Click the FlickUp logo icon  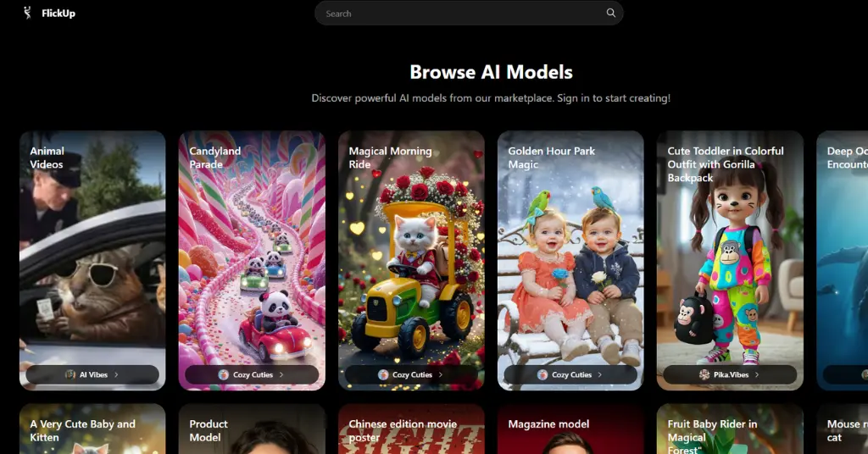(27, 13)
